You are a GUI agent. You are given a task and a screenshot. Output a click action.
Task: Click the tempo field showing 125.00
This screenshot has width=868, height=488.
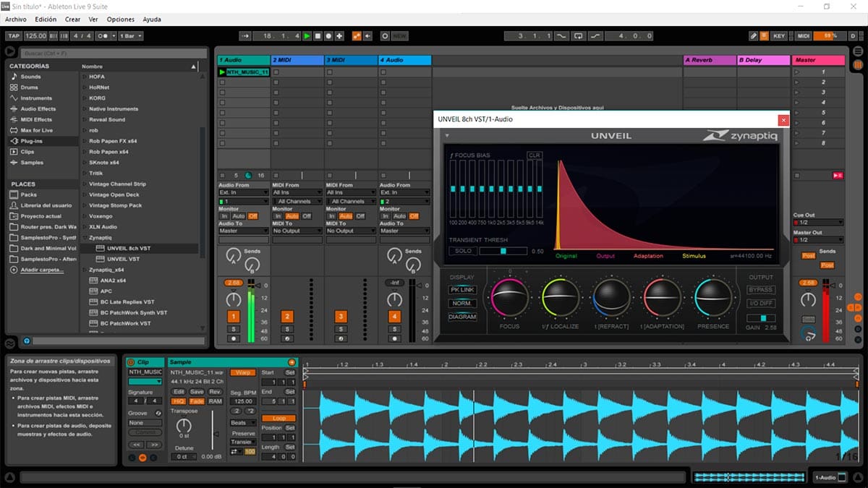35,35
